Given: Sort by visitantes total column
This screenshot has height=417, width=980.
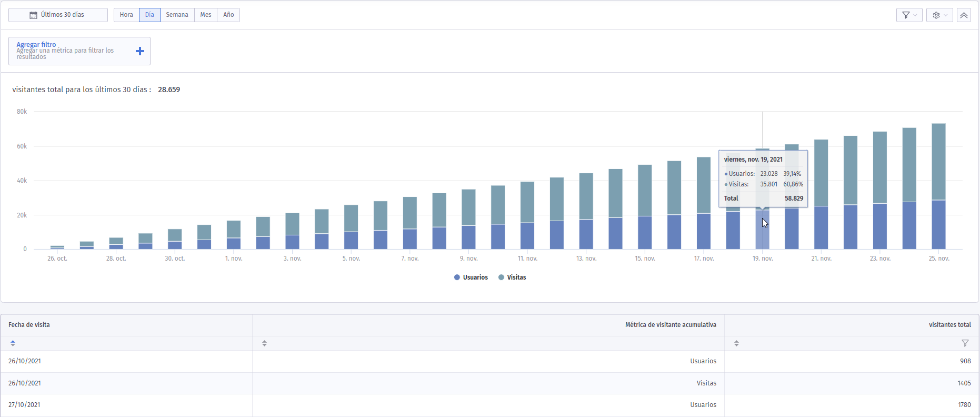Looking at the screenshot, I should (736, 343).
